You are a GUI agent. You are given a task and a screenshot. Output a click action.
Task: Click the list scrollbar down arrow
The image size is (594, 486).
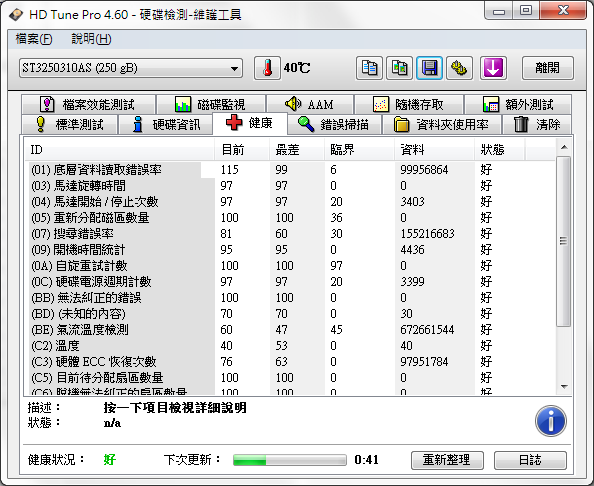click(564, 387)
